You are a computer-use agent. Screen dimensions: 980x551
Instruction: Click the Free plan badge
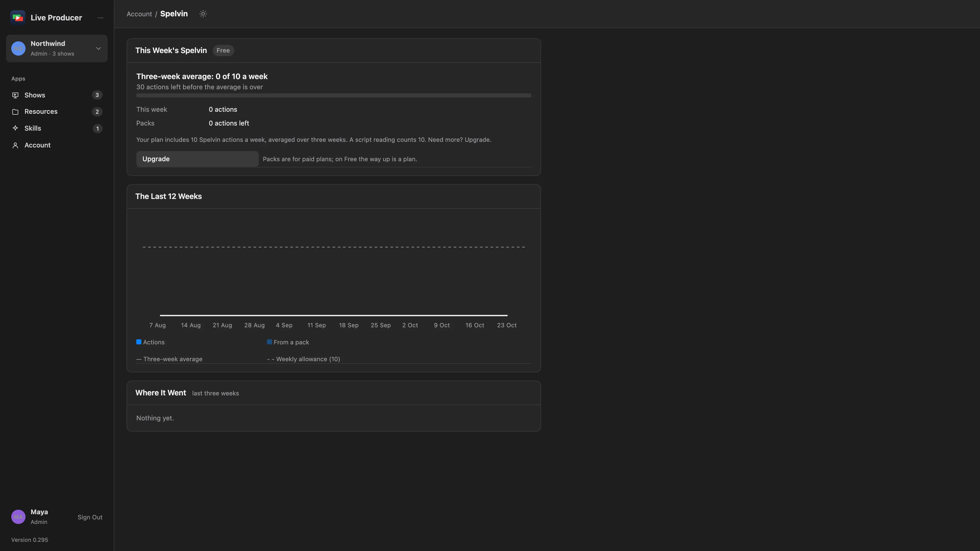point(223,51)
